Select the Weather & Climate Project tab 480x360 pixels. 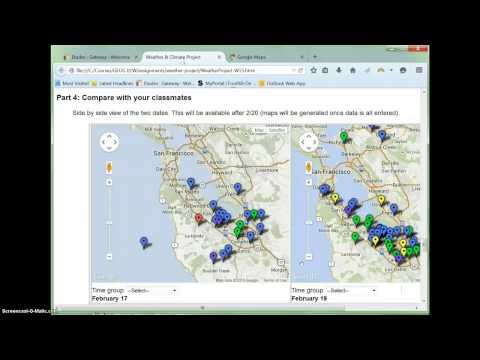[183, 57]
